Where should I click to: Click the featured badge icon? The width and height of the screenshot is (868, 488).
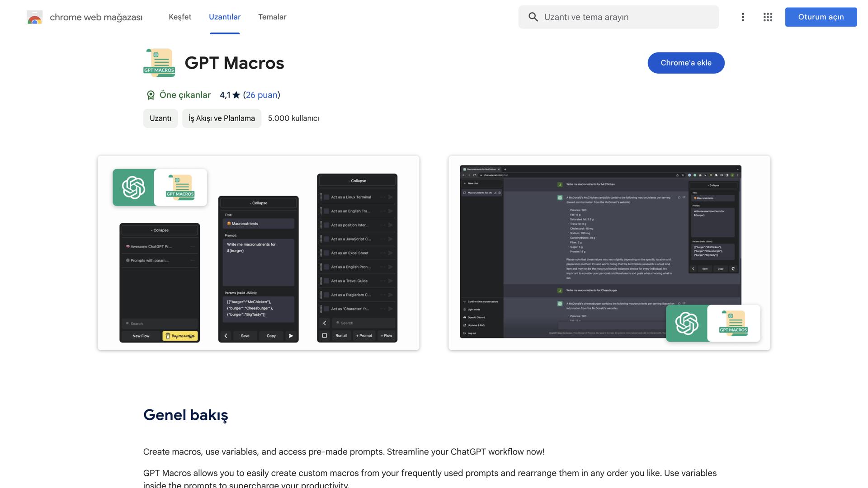tap(151, 95)
